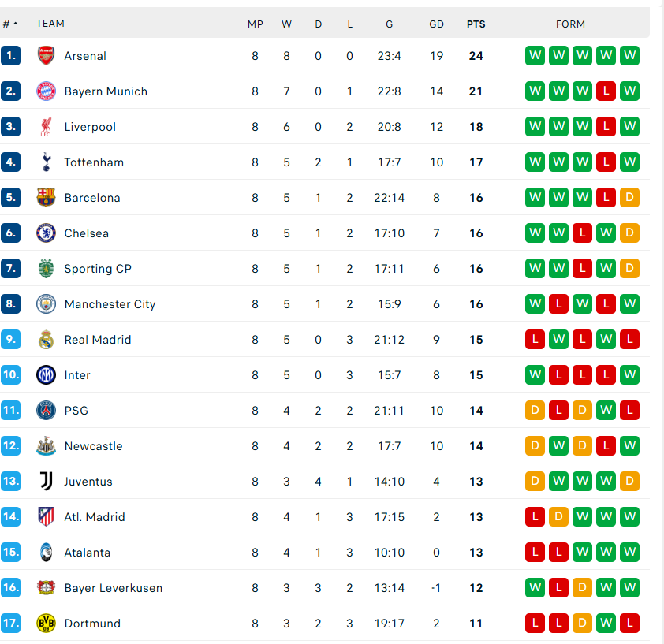664x644 pixels.
Task: Sort standings by PTS column header
Action: pos(476,24)
